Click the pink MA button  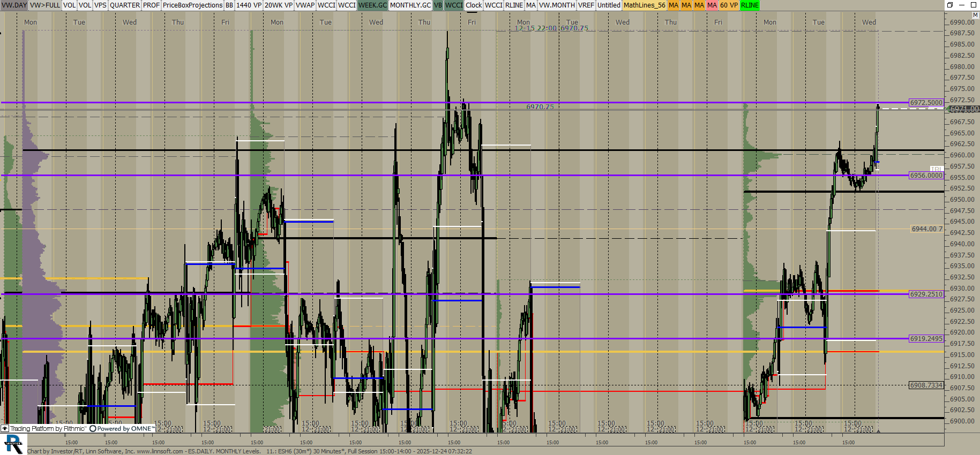click(x=712, y=5)
